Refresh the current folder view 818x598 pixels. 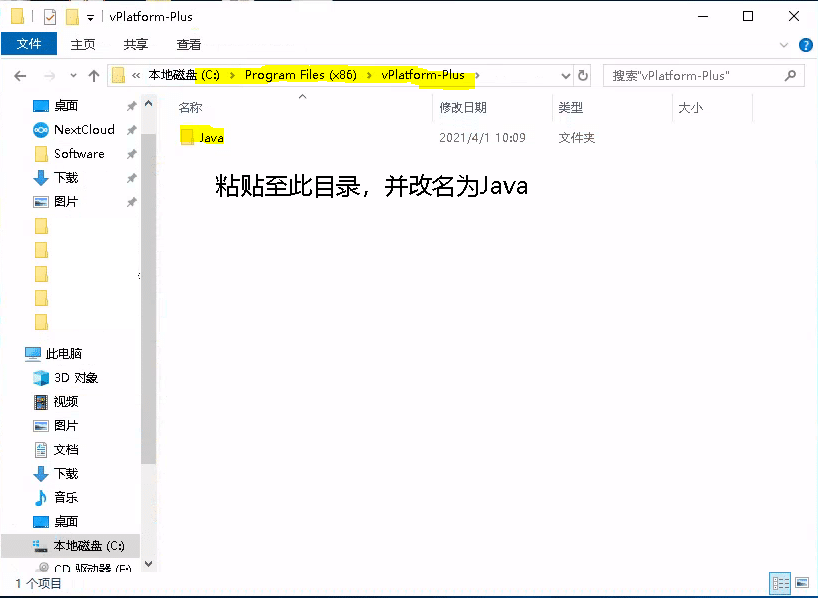[583, 76]
